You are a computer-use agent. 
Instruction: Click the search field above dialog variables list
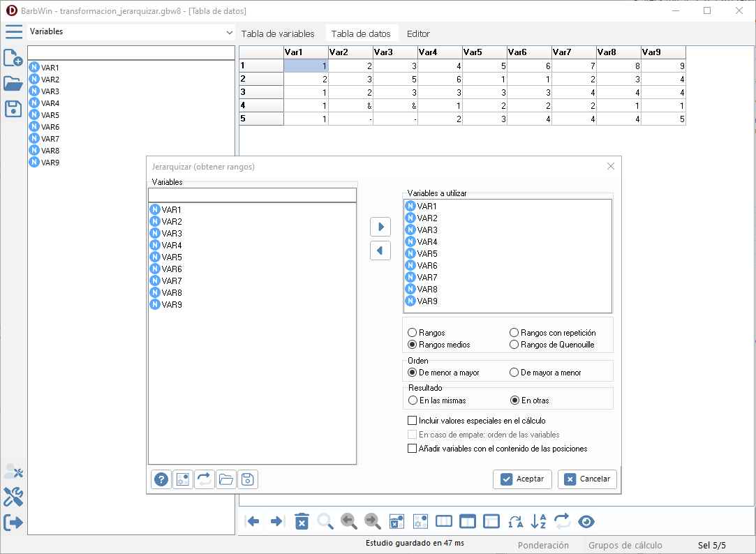tap(252, 195)
